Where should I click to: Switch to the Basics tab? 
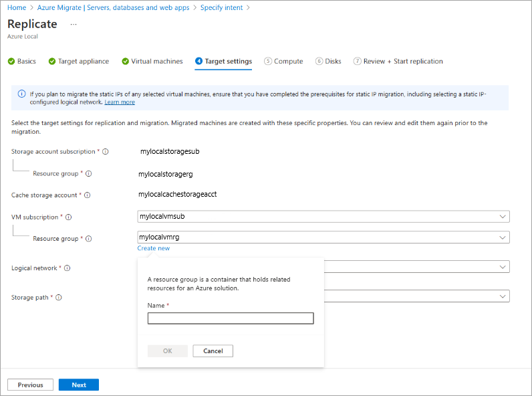click(22, 62)
